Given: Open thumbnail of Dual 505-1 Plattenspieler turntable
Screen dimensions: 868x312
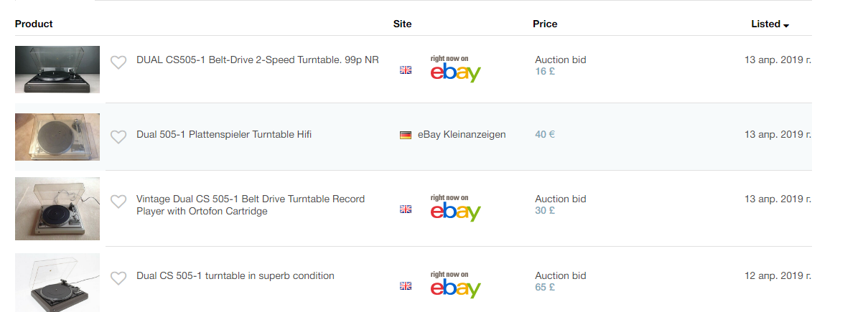Looking at the screenshot, I should [57, 136].
